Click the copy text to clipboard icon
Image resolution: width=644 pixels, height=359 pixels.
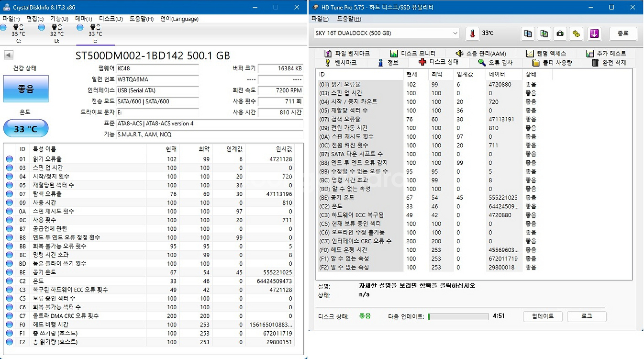pos(528,34)
